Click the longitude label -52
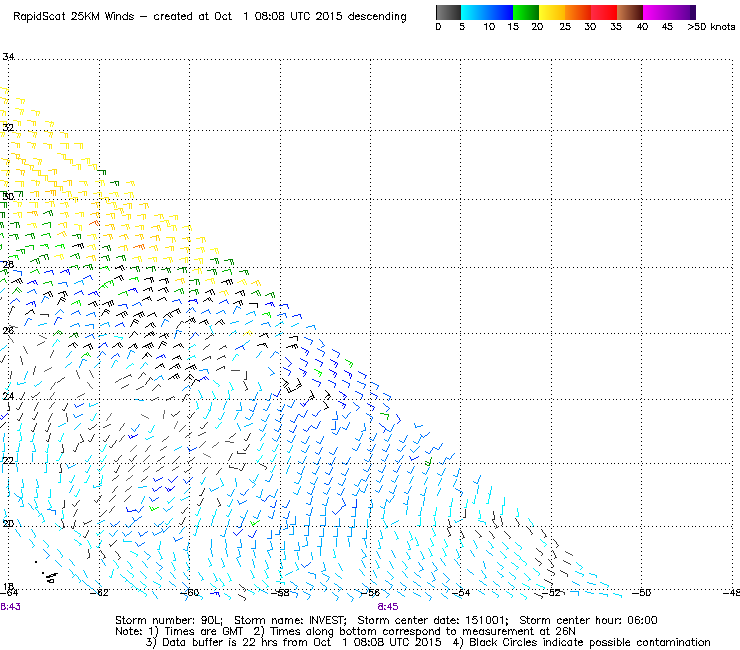Viewport: 740px width, 650px height. coord(551,593)
